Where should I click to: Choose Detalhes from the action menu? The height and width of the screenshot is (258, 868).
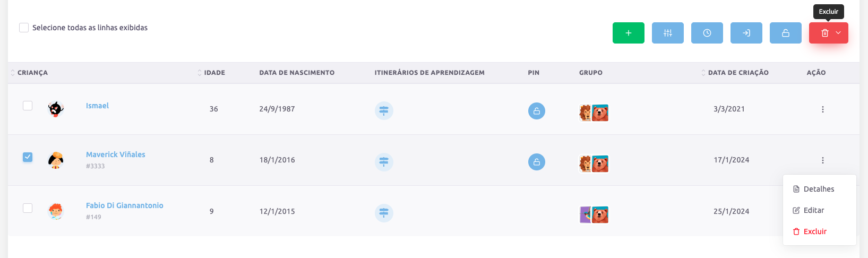[819, 189]
